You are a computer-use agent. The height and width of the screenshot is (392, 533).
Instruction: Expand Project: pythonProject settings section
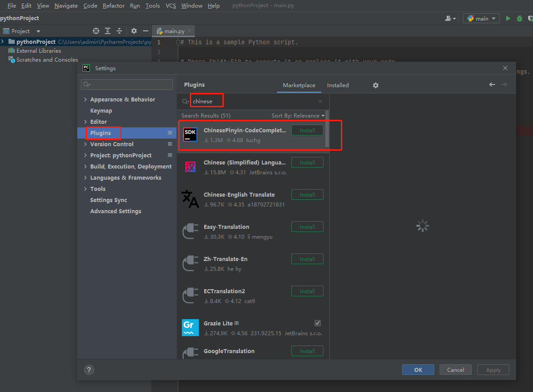pos(85,156)
